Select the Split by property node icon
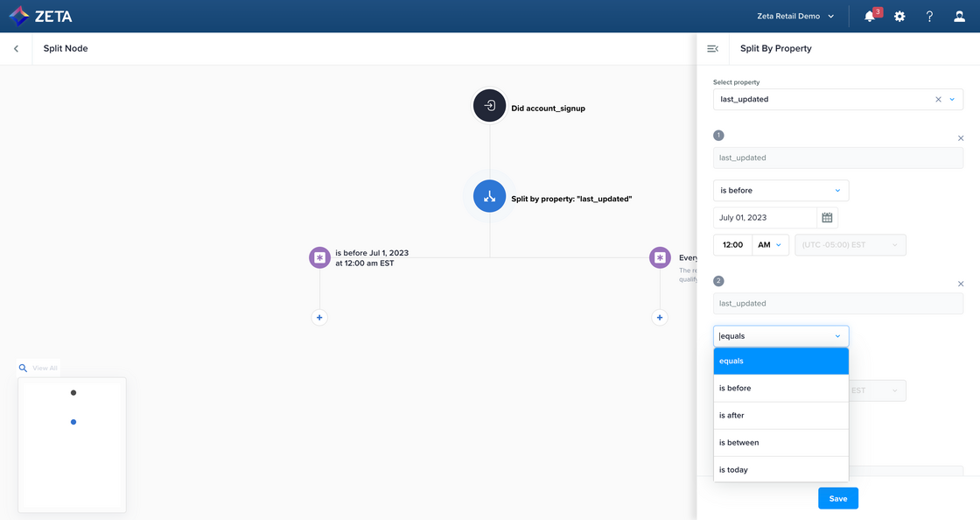The width and height of the screenshot is (980, 520). (490, 196)
